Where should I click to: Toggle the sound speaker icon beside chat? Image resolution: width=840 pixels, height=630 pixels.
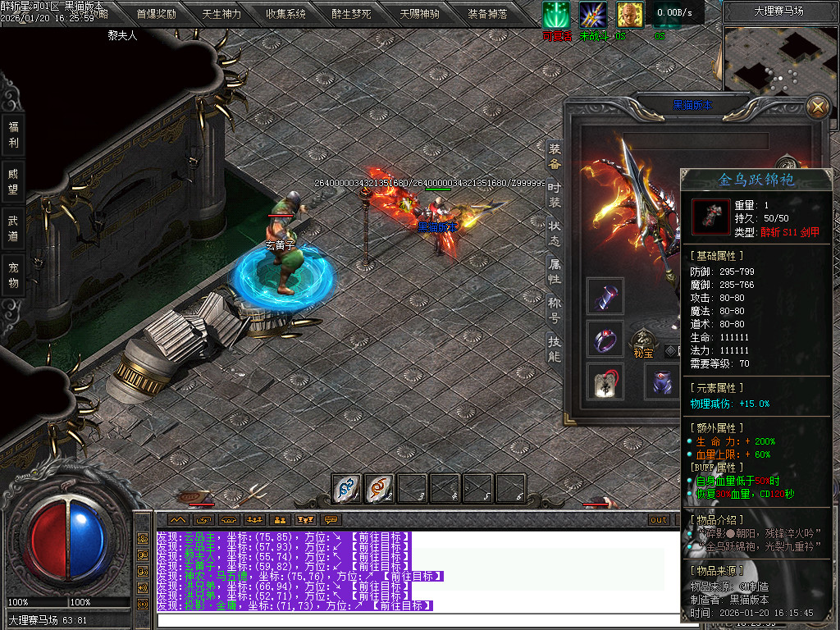142,587
